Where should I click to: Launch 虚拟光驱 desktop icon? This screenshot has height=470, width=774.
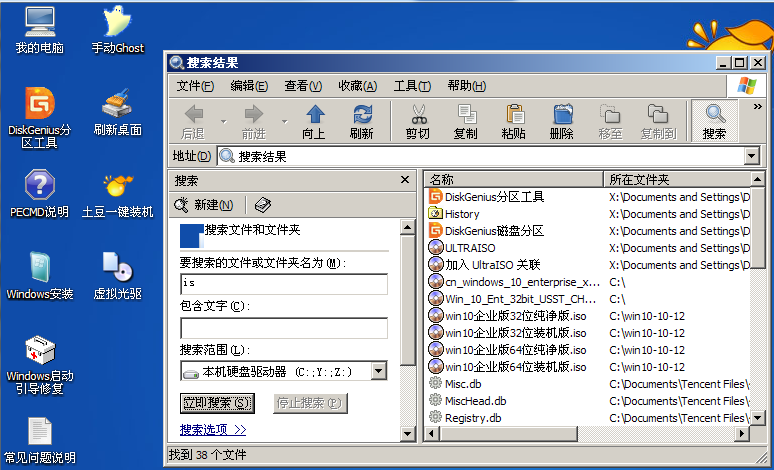[x=117, y=275]
